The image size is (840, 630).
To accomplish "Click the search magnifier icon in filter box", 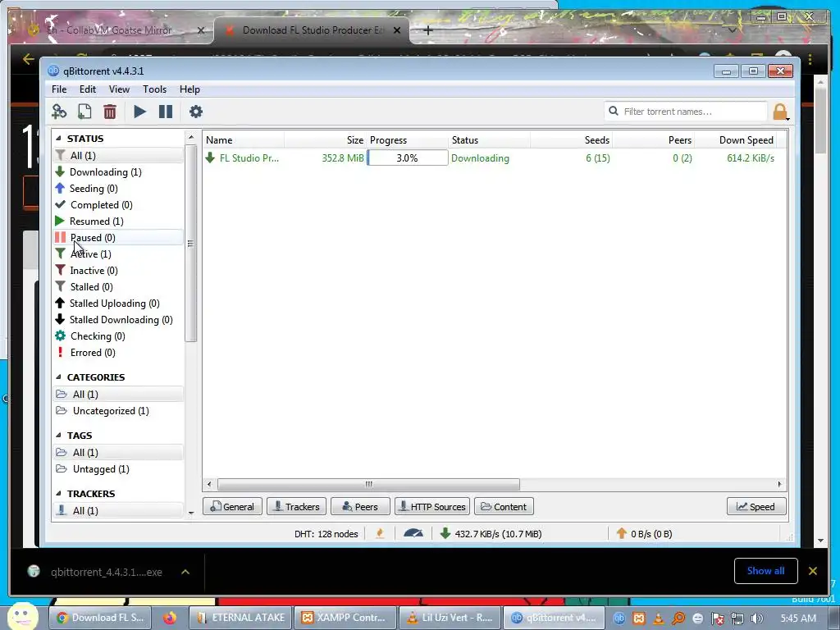I will (614, 111).
